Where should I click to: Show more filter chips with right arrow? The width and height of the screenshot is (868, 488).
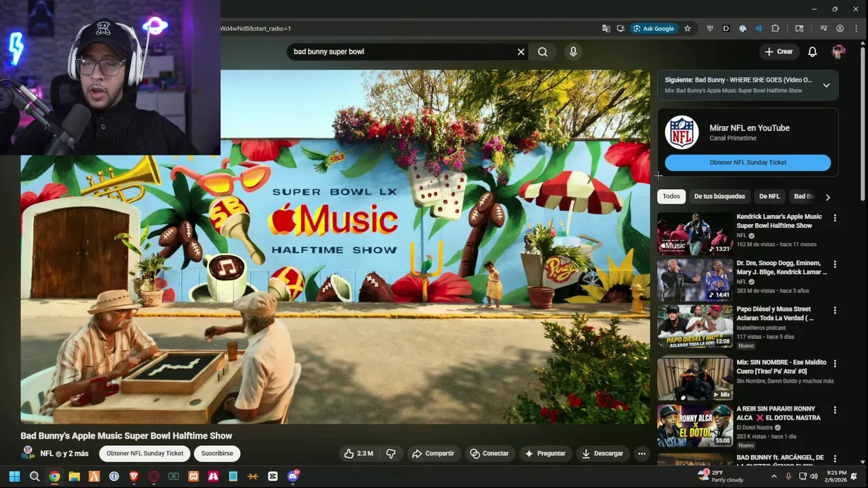tap(827, 197)
